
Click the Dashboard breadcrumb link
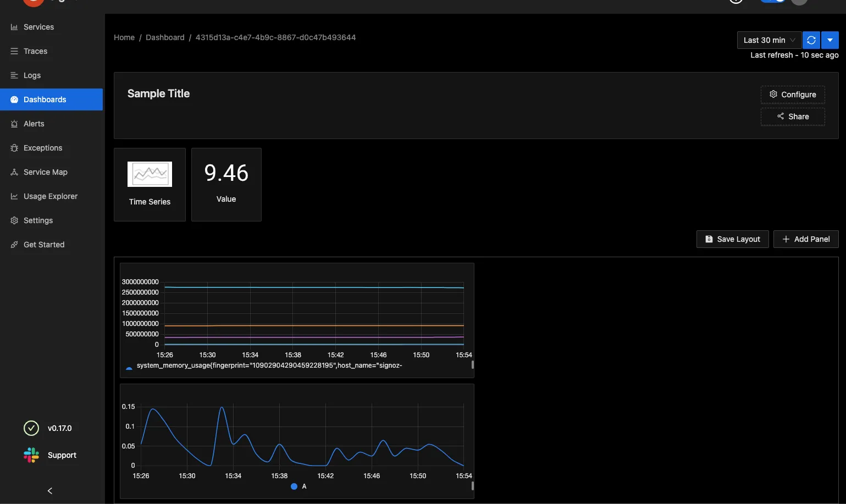[x=165, y=37]
